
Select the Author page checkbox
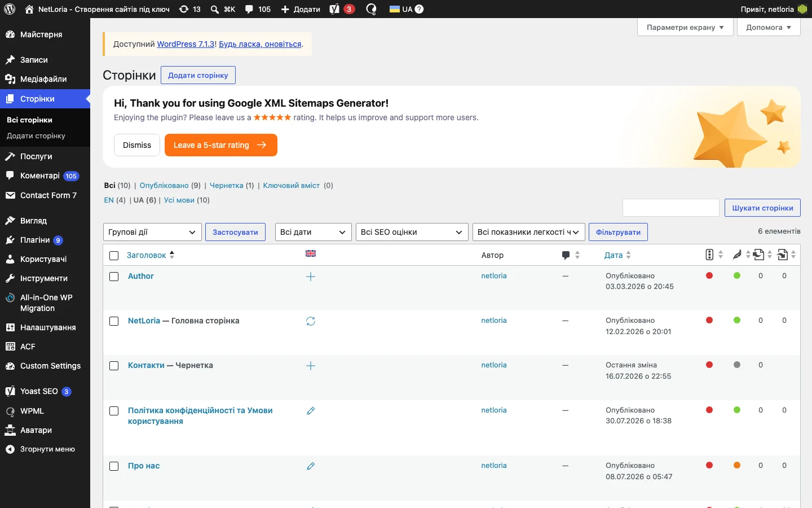pyautogui.click(x=114, y=277)
